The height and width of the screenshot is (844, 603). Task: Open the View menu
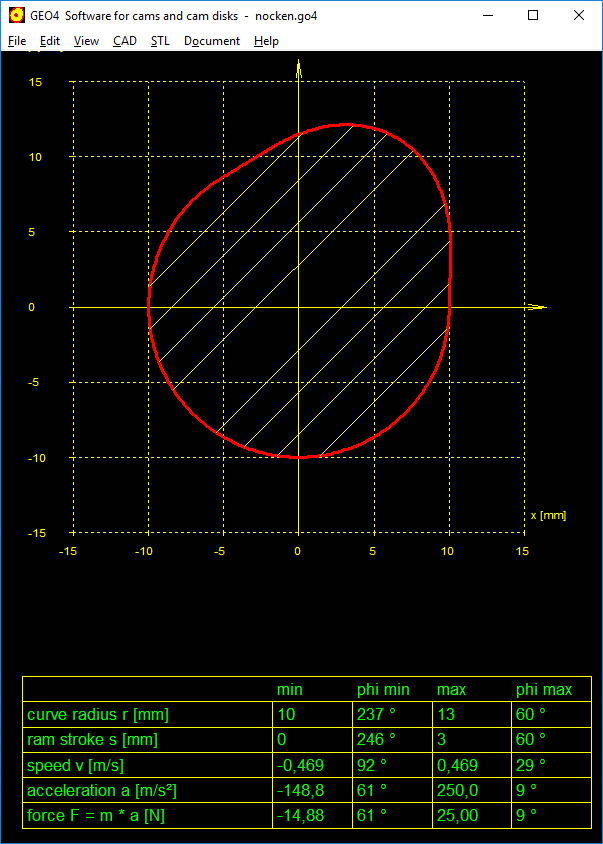87,41
